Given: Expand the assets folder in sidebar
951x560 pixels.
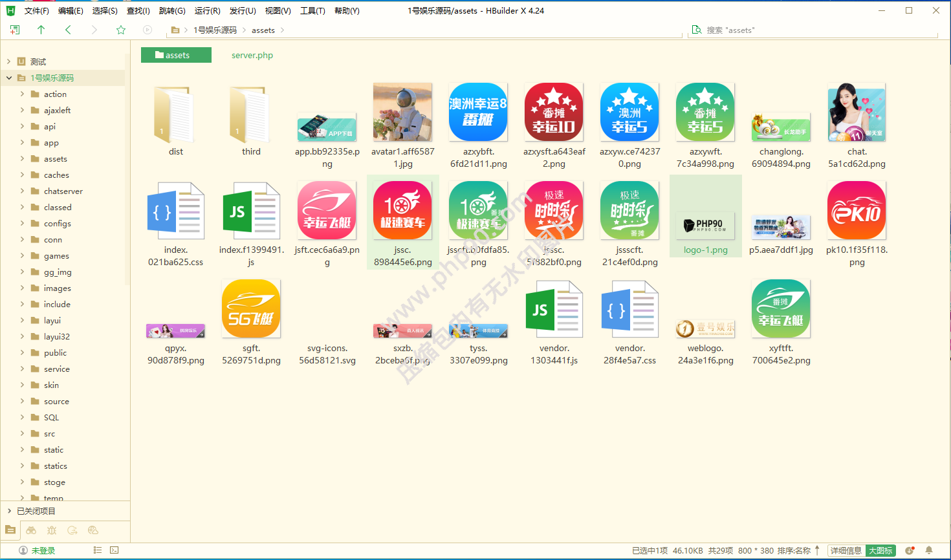Looking at the screenshot, I should coord(22,158).
